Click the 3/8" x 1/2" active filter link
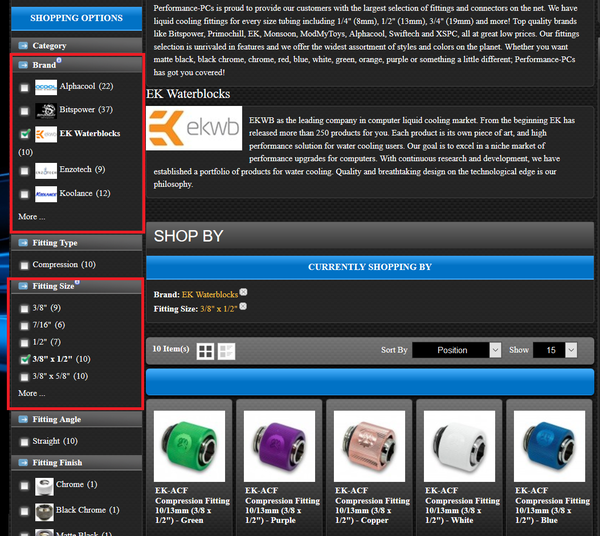Screen dimensions: 600x536 pos(218,309)
